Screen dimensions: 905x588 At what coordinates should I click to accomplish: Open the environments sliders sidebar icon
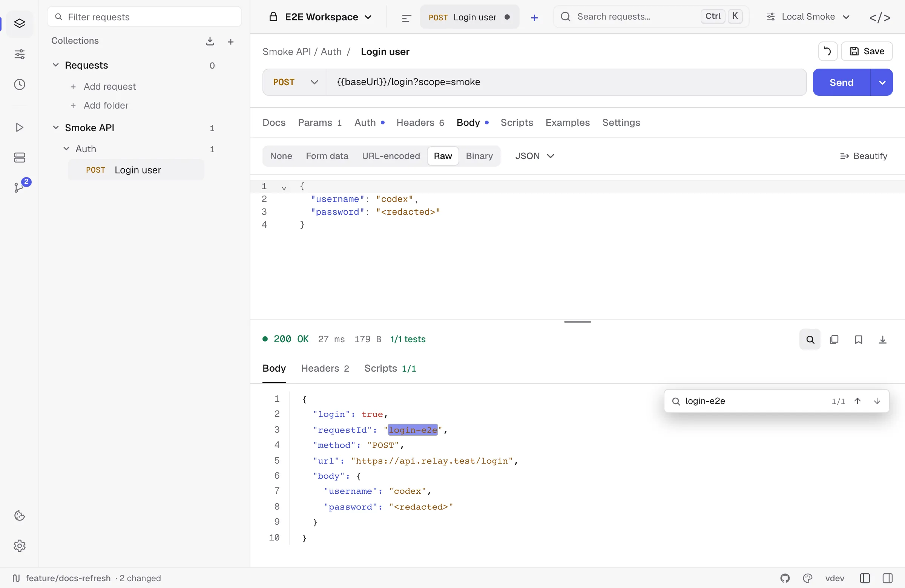(x=19, y=54)
